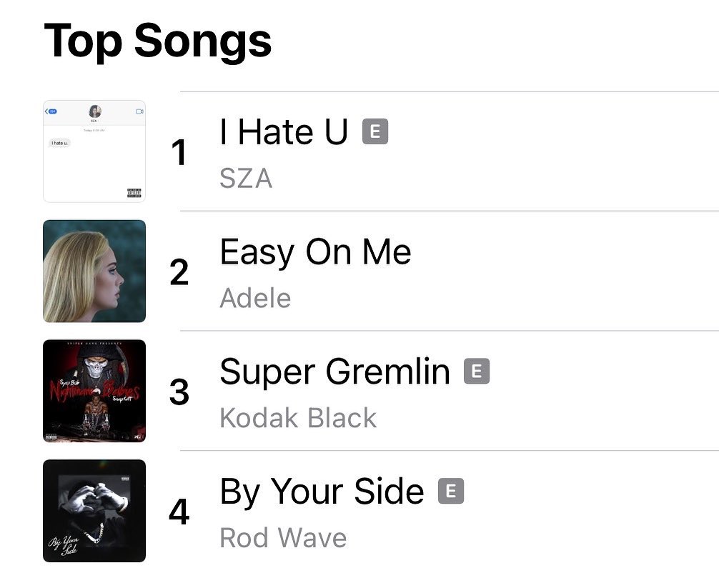Tap the Adele artist label

tap(255, 298)
